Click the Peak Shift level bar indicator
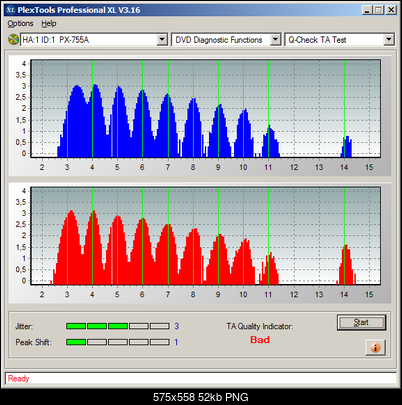 118,342
